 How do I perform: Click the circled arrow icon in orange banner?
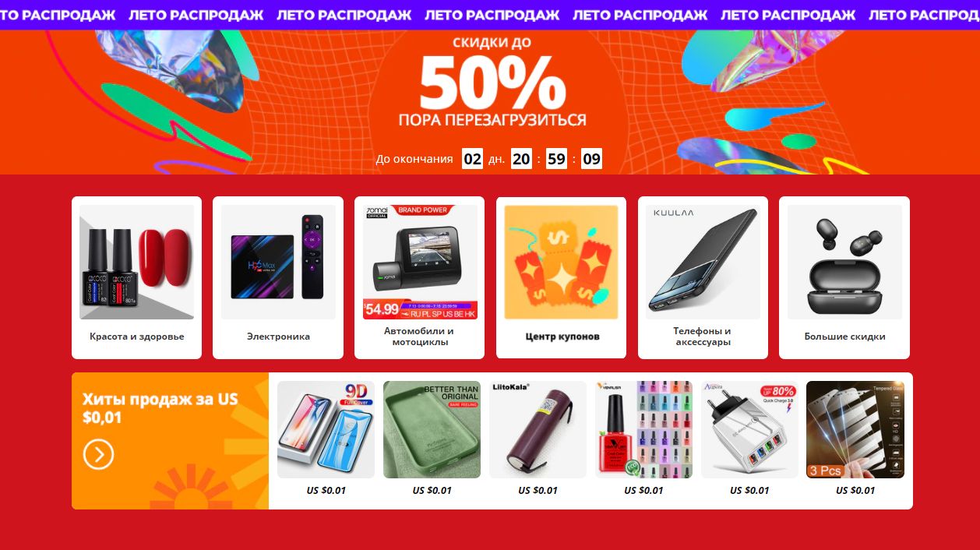pyautogui.click(x=99, y=454)
